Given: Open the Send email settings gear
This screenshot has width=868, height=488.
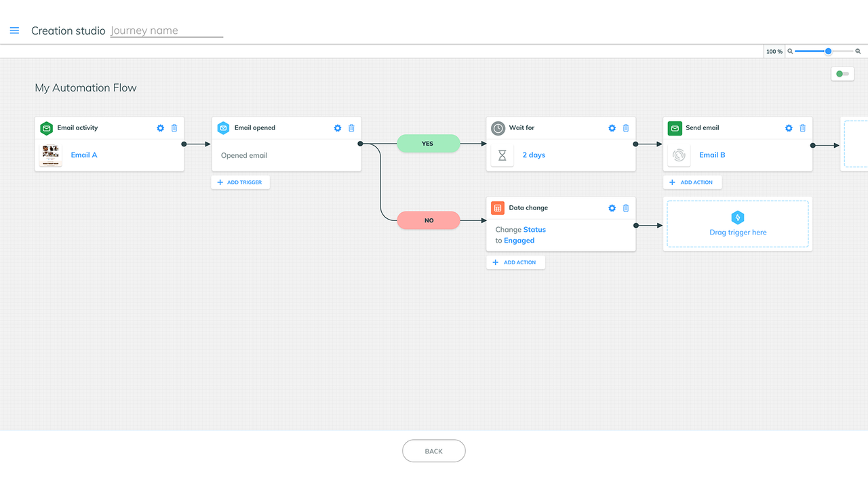Looking at the screenshot, I should coord(788,127).
